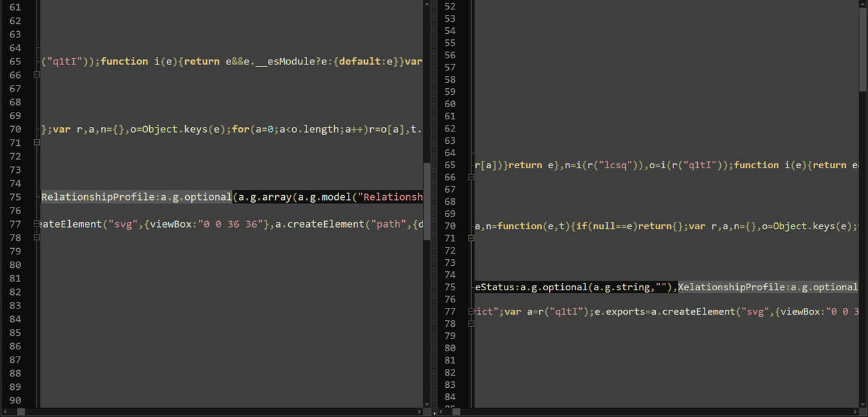Collapse the fold marker at line 78 in right pane

[x=471, y=323]
